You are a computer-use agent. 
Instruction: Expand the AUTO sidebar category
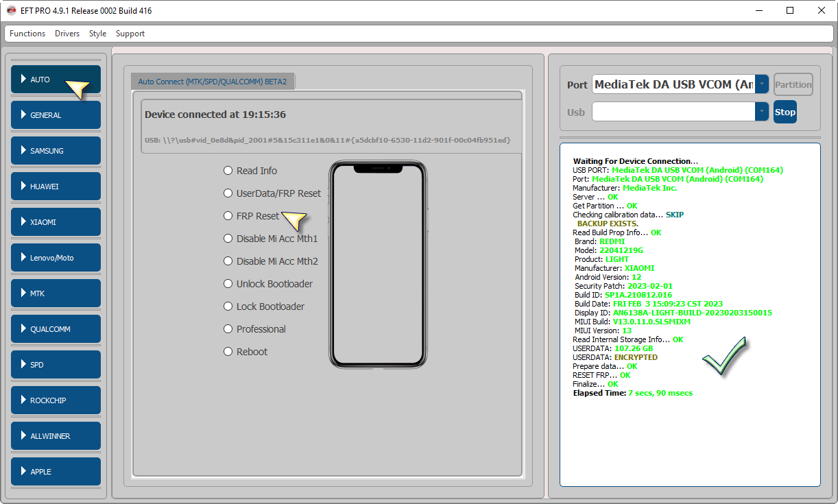(x=56, y=80)
